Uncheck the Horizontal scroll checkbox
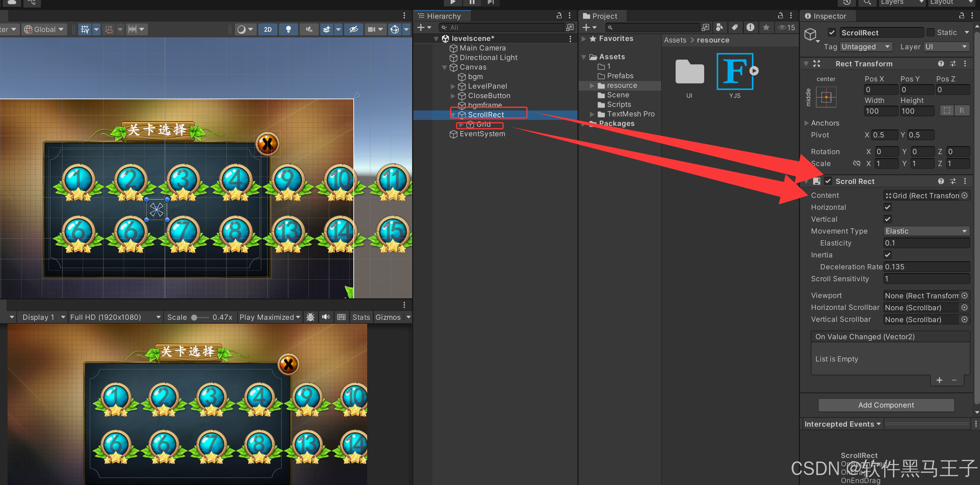Screen dimensions: 980x485 [887, 207]
